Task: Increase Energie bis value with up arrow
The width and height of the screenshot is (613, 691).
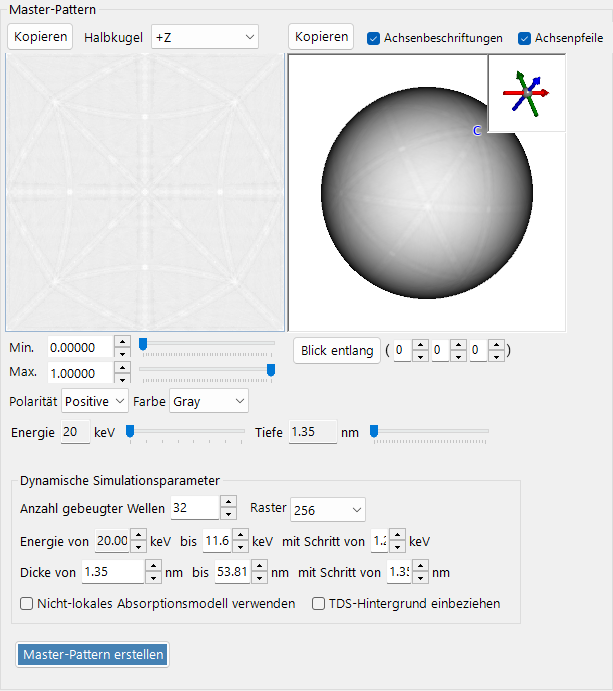Action: (240, 535)
